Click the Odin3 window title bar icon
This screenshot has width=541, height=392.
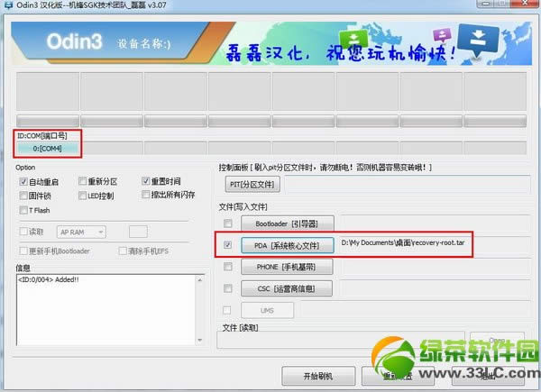pyautogui.click(x=7, y=5)
